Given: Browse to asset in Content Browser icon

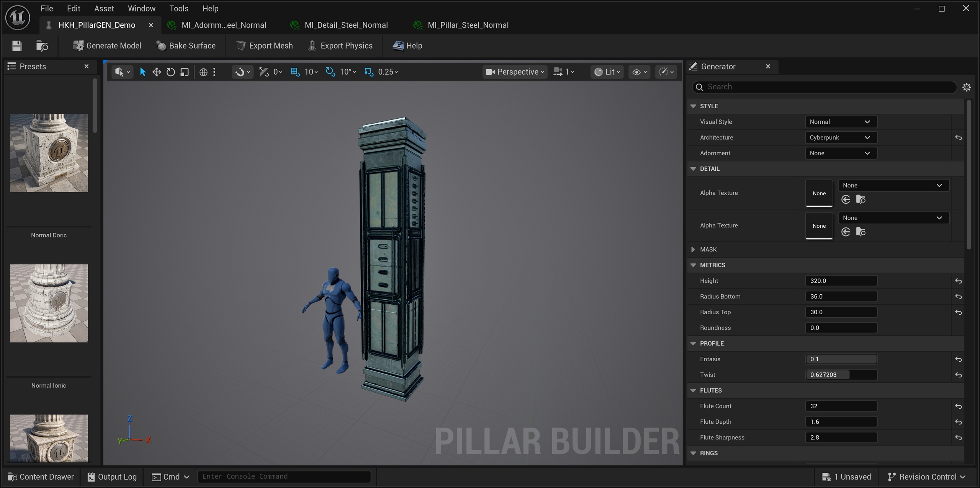Looking at the screenshot, I should 42,46.
